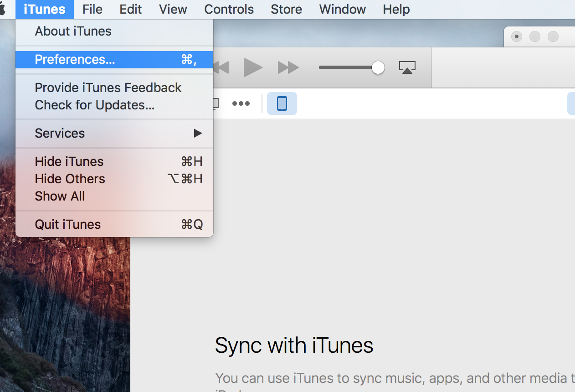Click the "Sync with iTunes" heading

(x=294, y=346)
